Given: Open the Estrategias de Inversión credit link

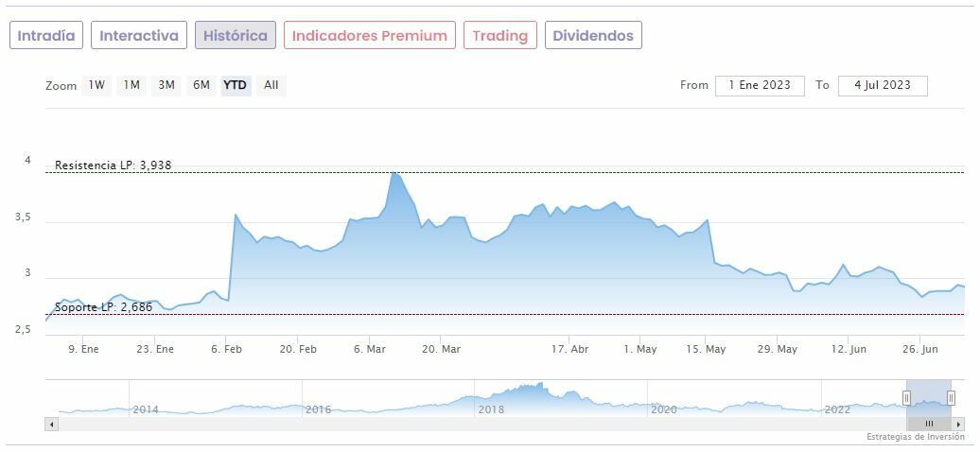Looking at the screenshot, I should pos(914,438).
